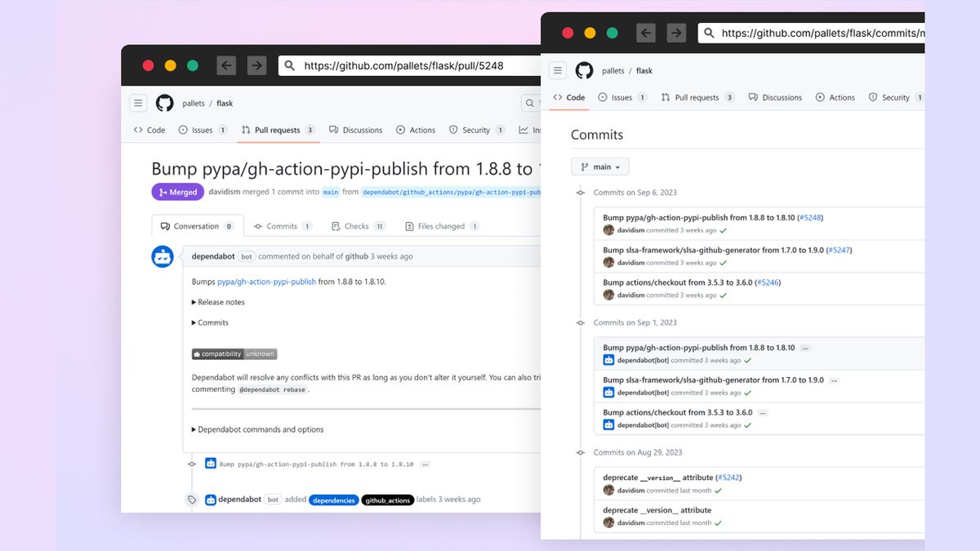Open the main branch dropdown

599,166
